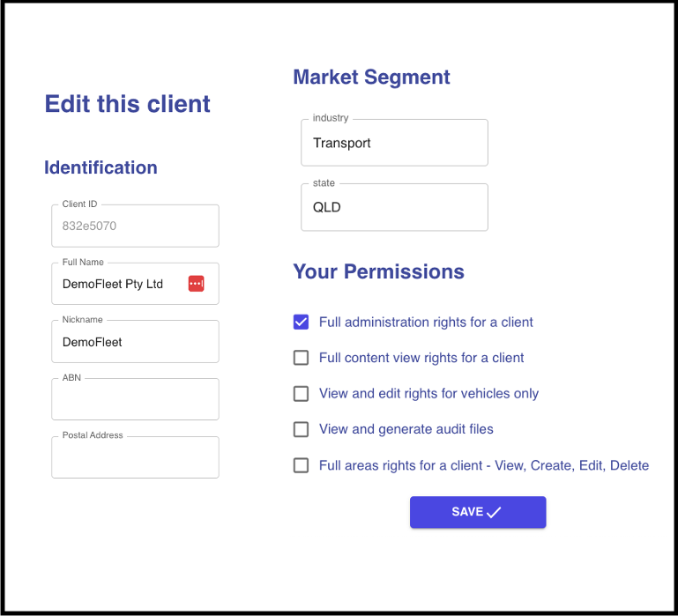Screen dimensions: 678x616
Task: Enable the full areas rights checkbox
Action: tap(301, 465)
